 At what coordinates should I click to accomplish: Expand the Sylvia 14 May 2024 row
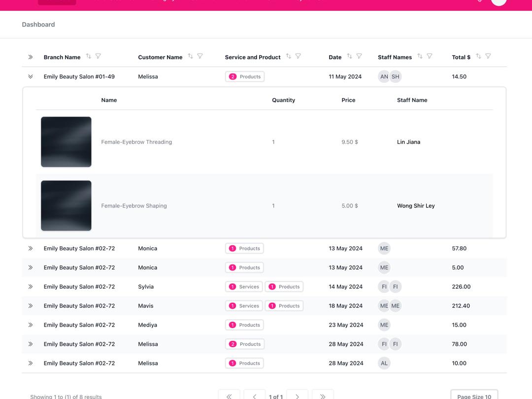(31, 287)
